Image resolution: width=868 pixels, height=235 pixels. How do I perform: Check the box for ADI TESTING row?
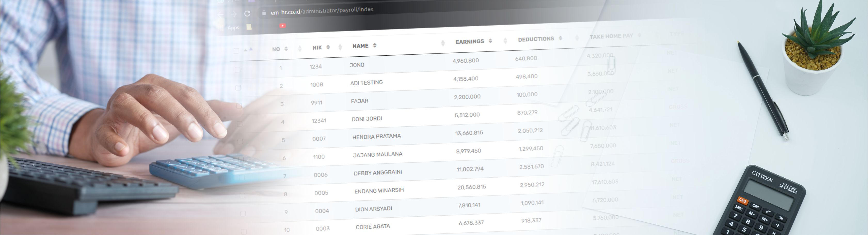238,88
